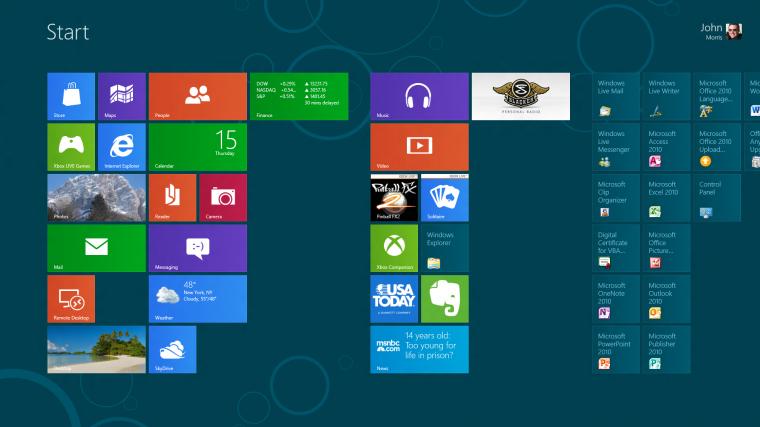Open the mountain Photos tile
This screenshot has height=427, width=760.
pyautogui.click(x=96, y=198)
